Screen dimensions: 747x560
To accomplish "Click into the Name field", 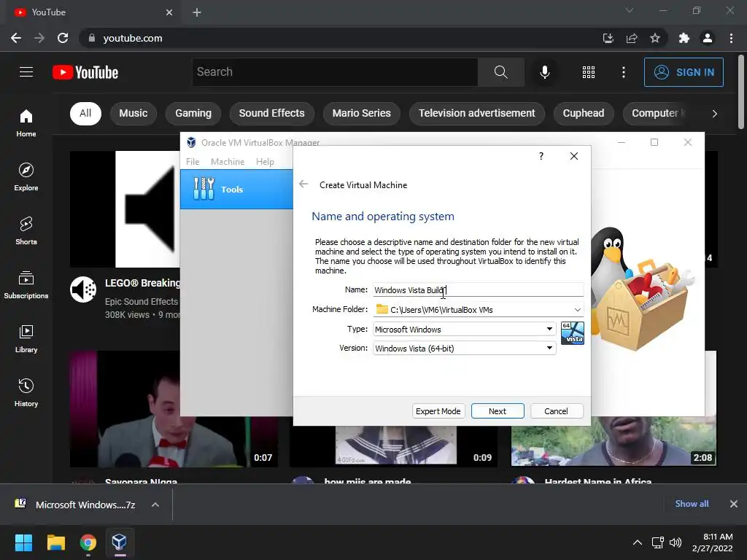I will coord(478,290).
